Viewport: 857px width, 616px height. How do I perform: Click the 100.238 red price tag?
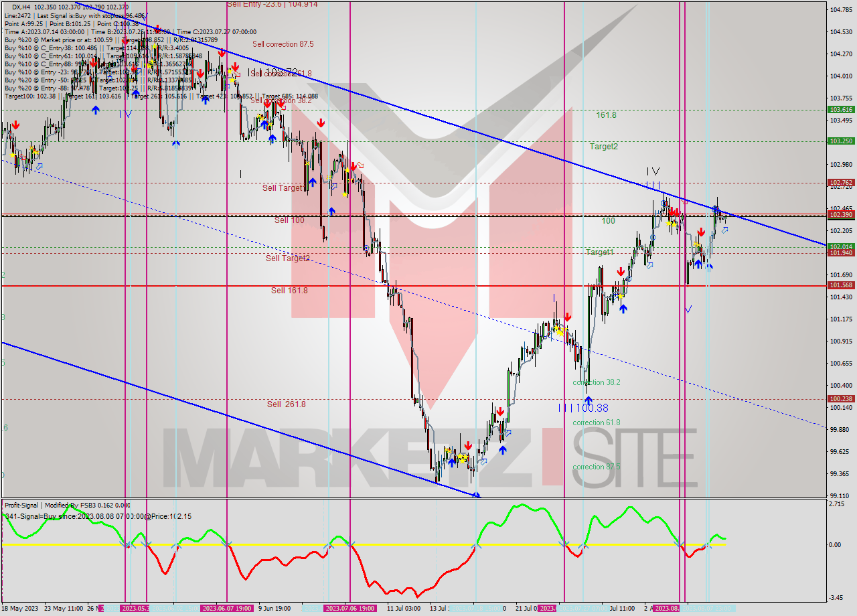click(841, 398)
